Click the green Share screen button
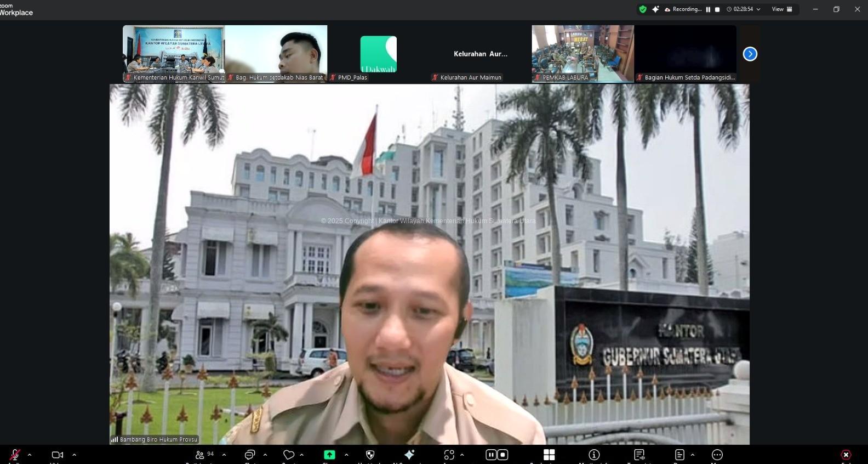Screen dimensions: 868x464 pyautogui.click(x=329, y=455)
